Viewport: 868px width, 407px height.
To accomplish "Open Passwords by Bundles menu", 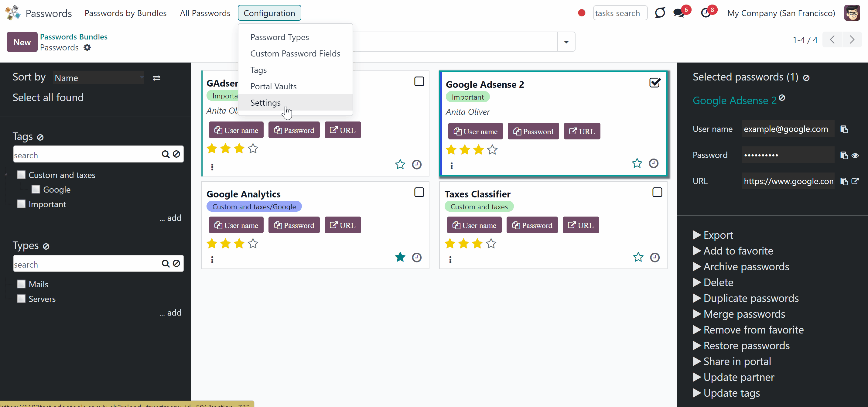I will click(125, 13).
